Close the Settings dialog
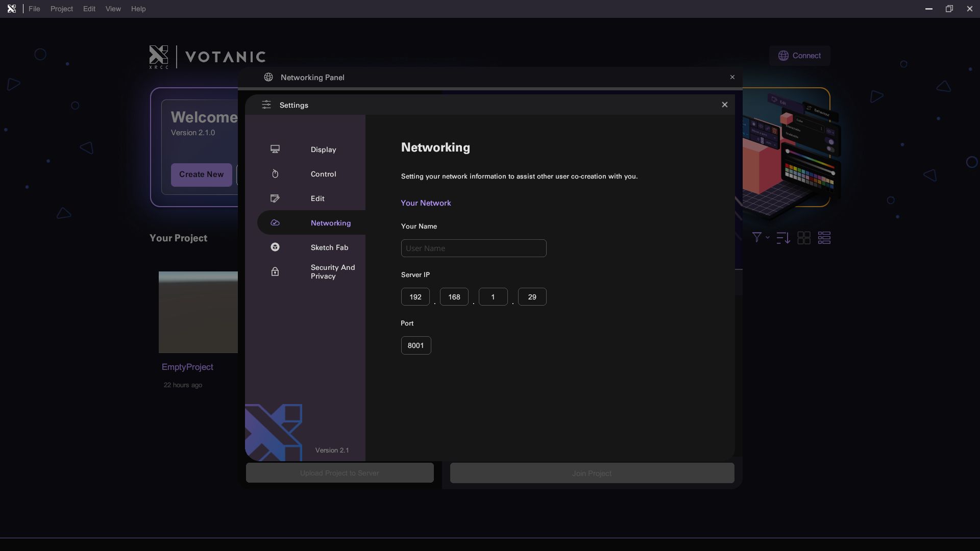 (x=724, y=105)
